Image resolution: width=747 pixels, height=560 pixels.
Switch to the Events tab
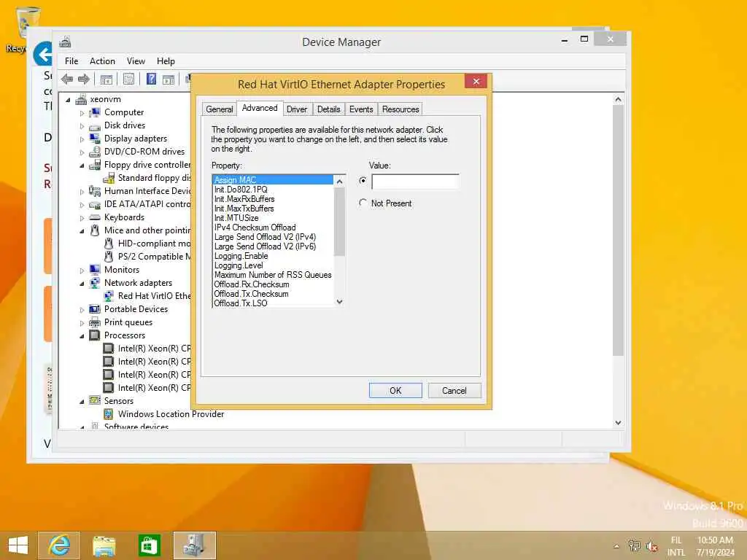(x=361, y=109)
